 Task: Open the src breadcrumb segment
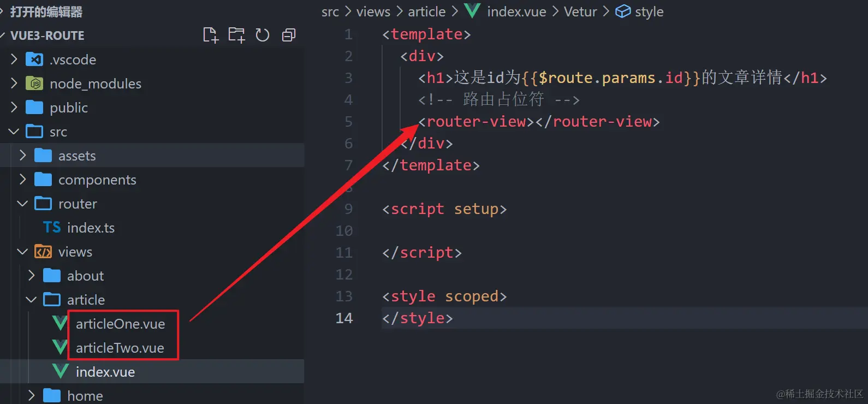click(330, 11)
